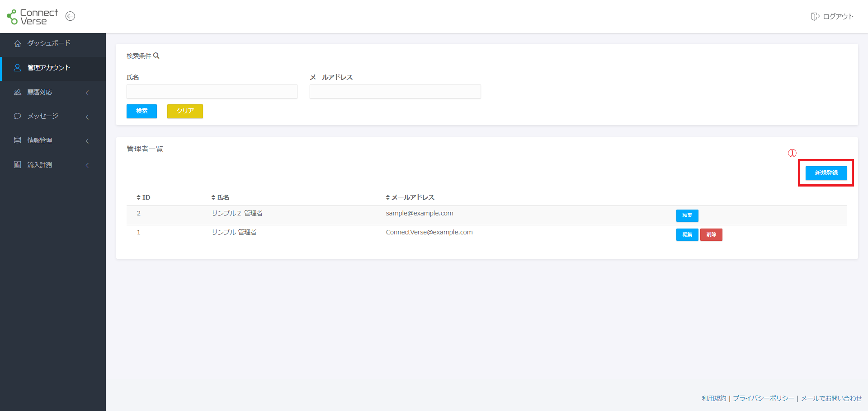Open the メールでお問い合わせ footer link
Image resolution: width=868 pixels, height=411 pixels.
tap(831, 398)
